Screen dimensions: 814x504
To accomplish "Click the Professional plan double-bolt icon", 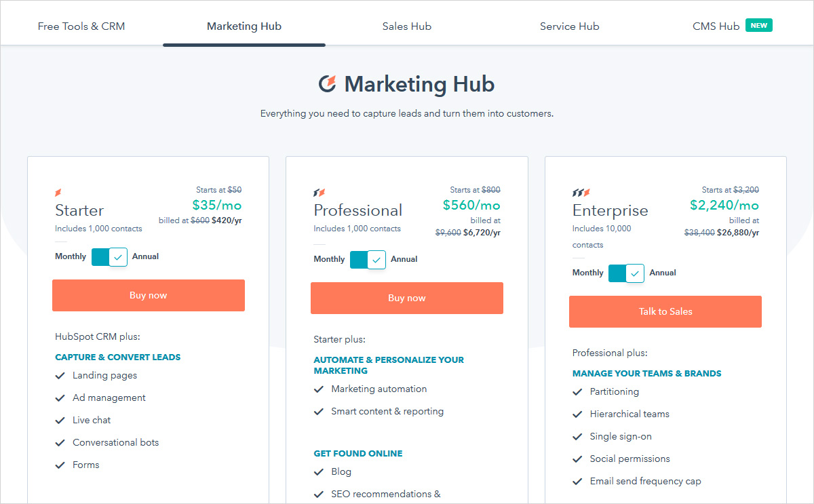I will click(319, 193).
